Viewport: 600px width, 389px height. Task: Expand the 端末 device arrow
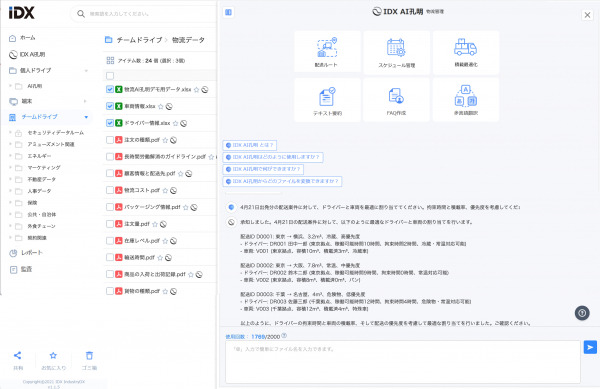coord(85,101)
